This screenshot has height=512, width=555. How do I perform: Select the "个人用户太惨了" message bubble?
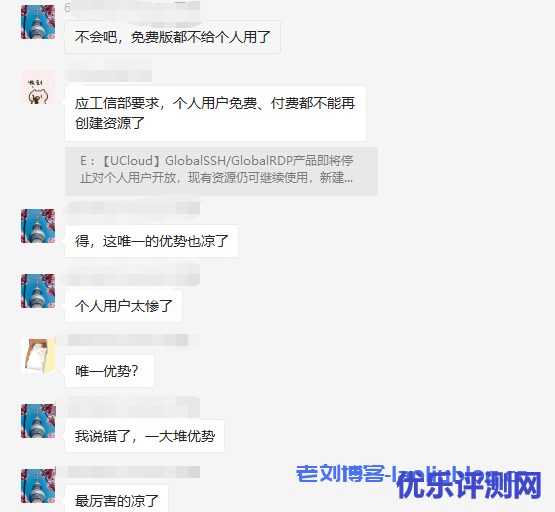tap(123, 306)
